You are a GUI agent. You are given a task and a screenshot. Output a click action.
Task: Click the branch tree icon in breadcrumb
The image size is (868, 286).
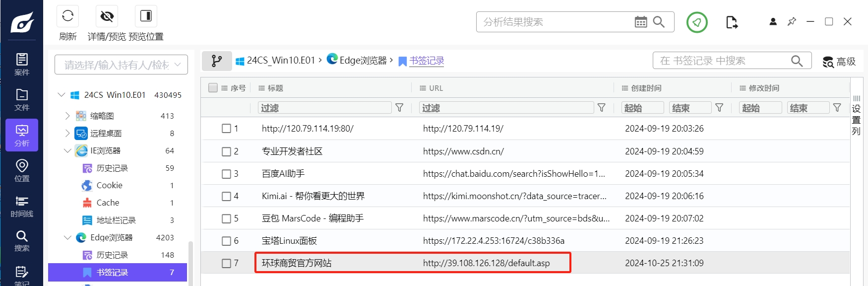[217, 61]
